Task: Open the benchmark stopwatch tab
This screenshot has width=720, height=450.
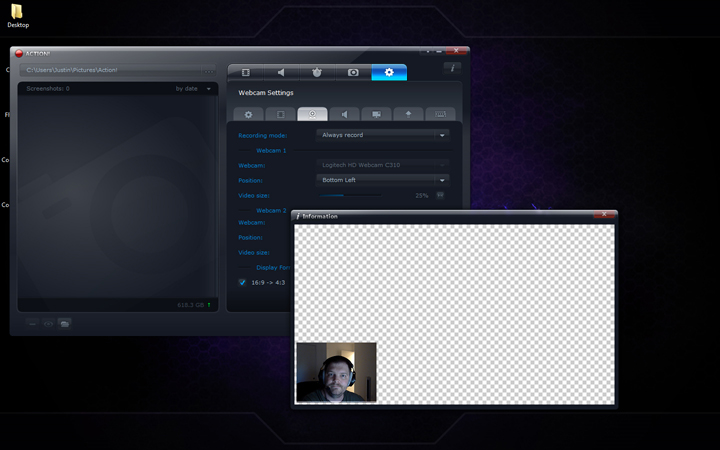Action: tap(317, 72)
